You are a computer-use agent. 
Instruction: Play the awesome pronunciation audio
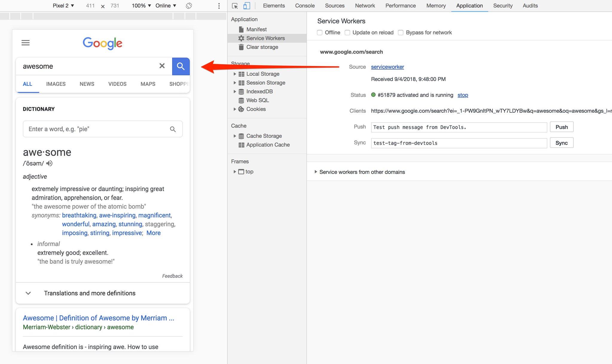pos(49,163)
